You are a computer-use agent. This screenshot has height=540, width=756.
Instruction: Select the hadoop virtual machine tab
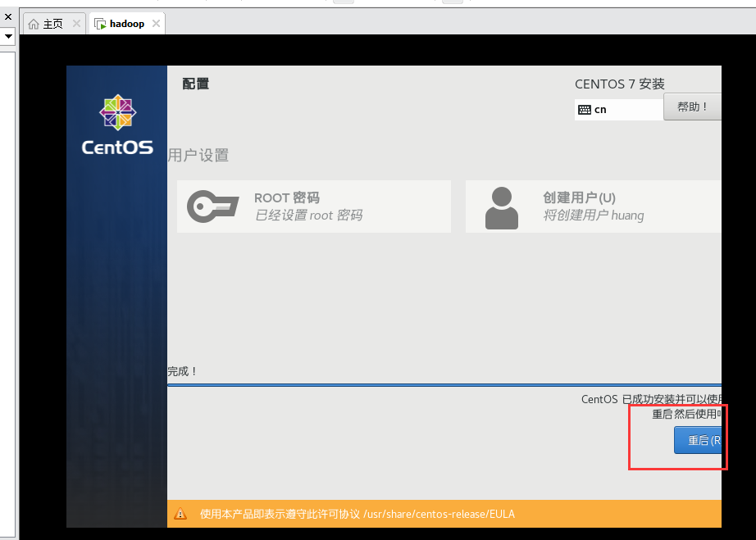pos(127,24)
